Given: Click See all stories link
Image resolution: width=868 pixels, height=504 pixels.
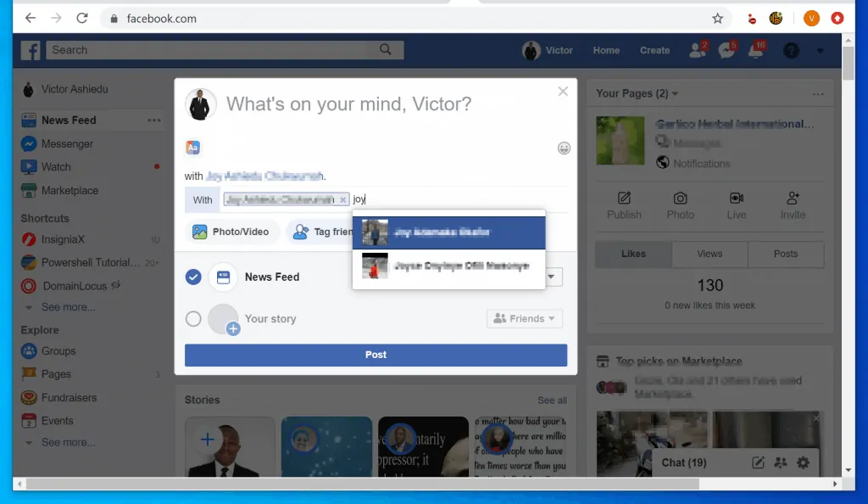Looking at the screenshot, I should tap(552, 400).
